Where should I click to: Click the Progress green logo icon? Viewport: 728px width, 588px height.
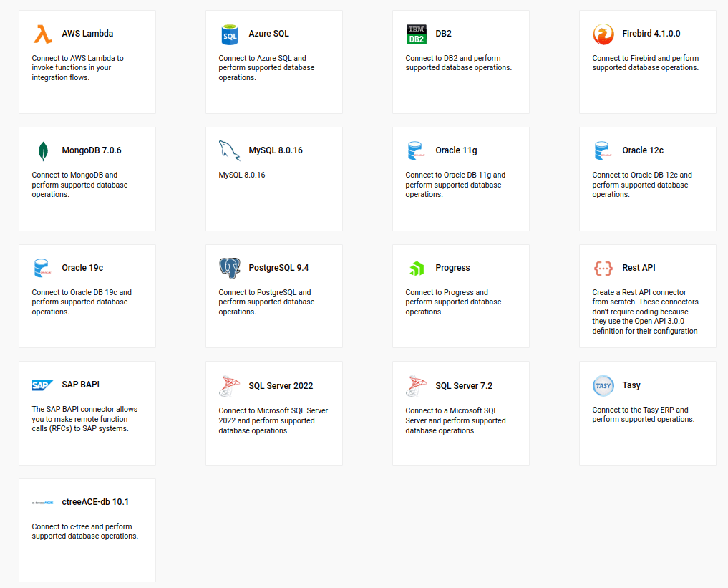(x=417, y=269)
